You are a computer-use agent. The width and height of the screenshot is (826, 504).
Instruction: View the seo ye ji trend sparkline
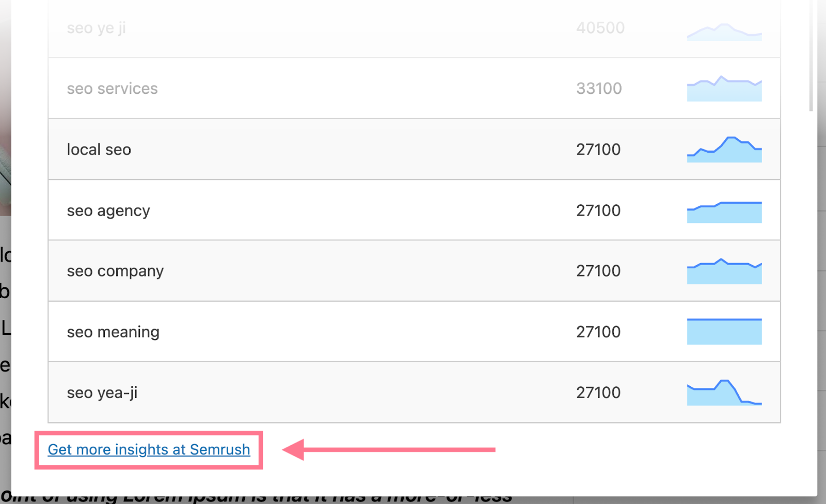pos(724,32)
